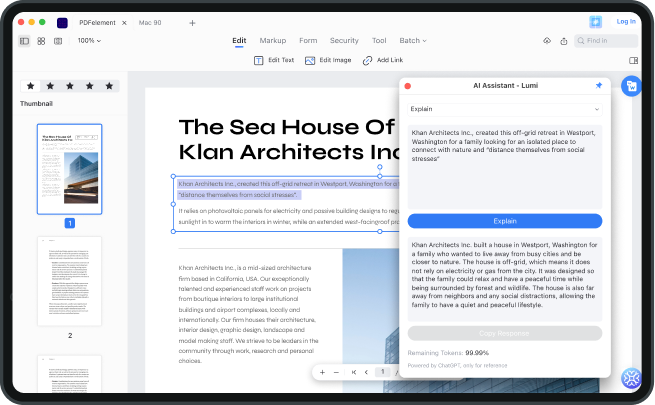The width and height of the screenshot is (655, 405).
Task: Zoom out with the minus button
Action: [336, 372]
